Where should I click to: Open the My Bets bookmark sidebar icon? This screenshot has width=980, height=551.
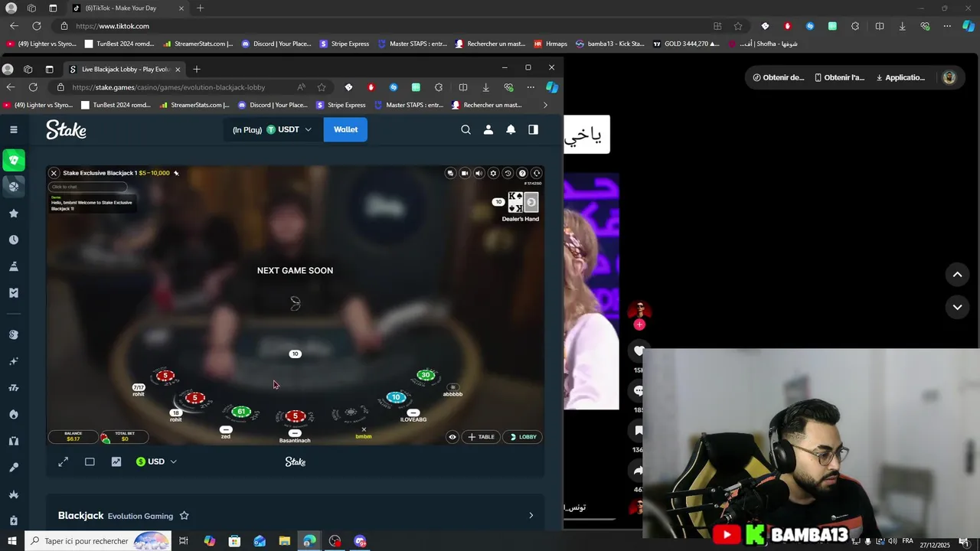click(14, 292)
